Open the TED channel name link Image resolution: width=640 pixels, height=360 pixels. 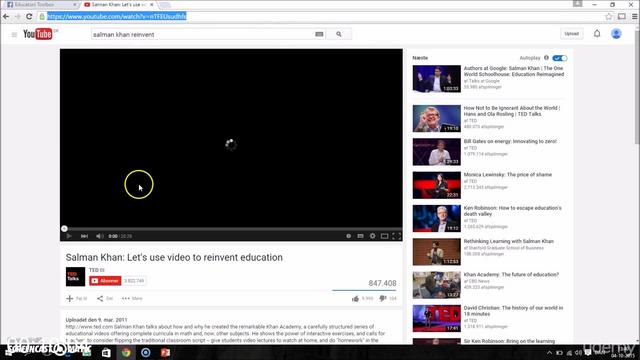94,270
